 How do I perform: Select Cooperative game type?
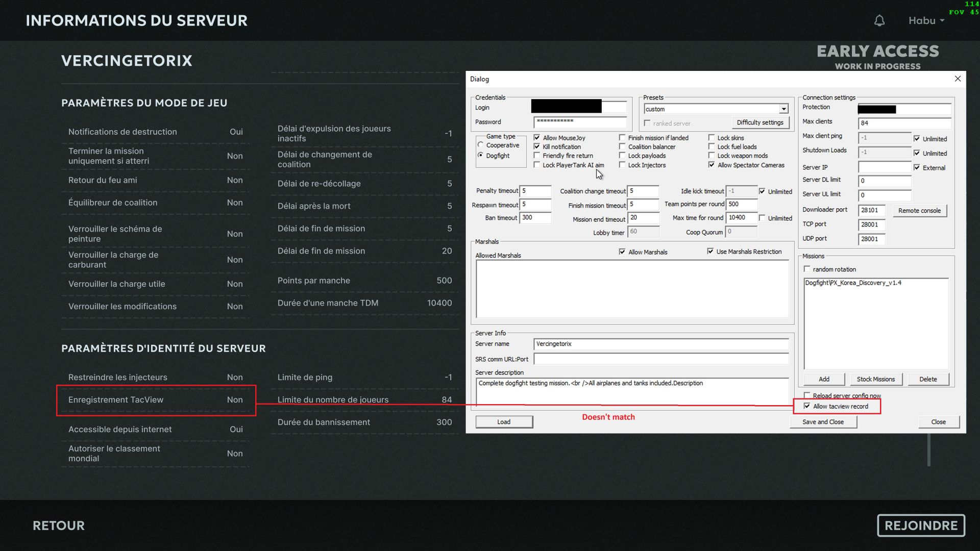481,145
